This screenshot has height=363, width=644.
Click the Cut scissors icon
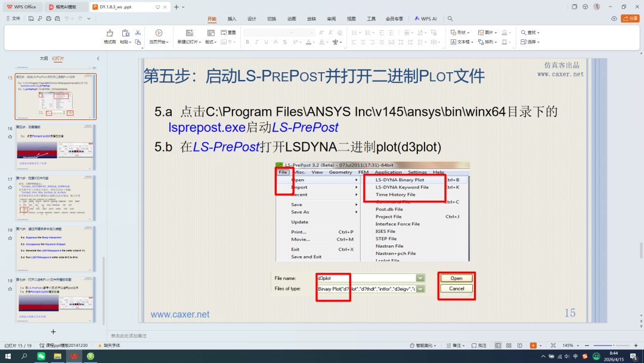(138, 33)
